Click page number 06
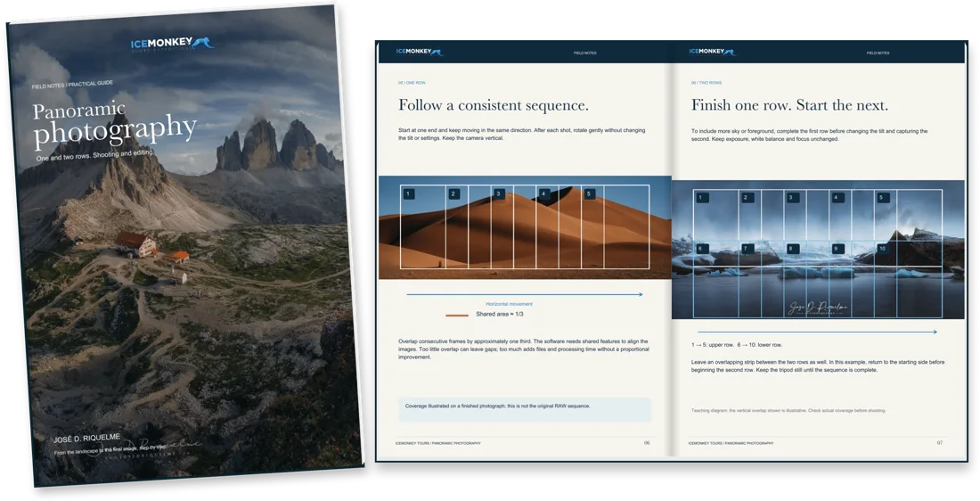This screenshot has width=980, height=501. coord(647,443)
